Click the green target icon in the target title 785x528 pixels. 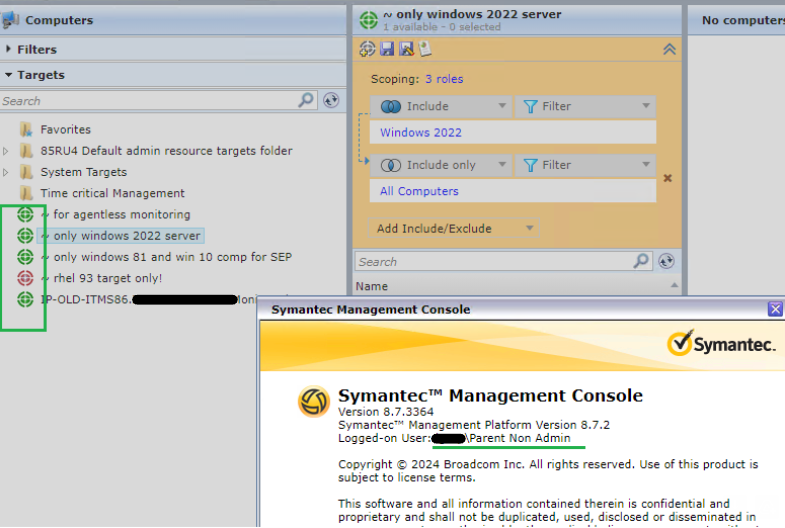point(369,21)
